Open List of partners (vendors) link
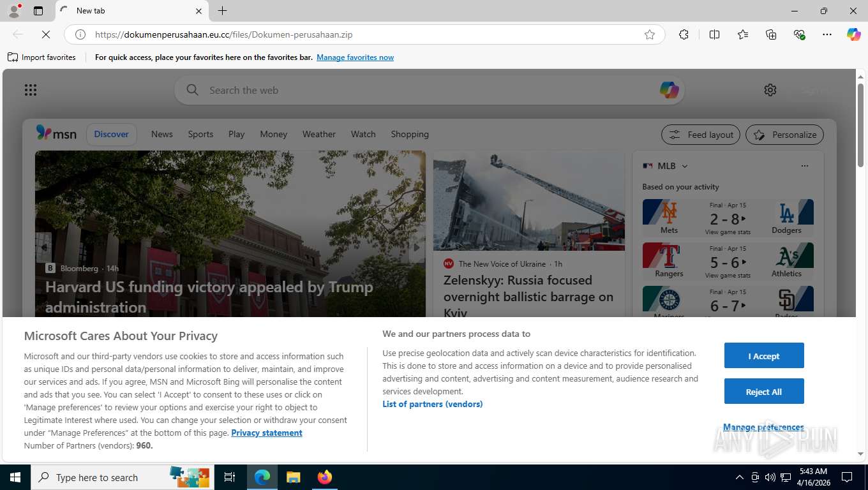Image resolution: width=868 pixels, height=490 pixels. [x=433, y=404]
